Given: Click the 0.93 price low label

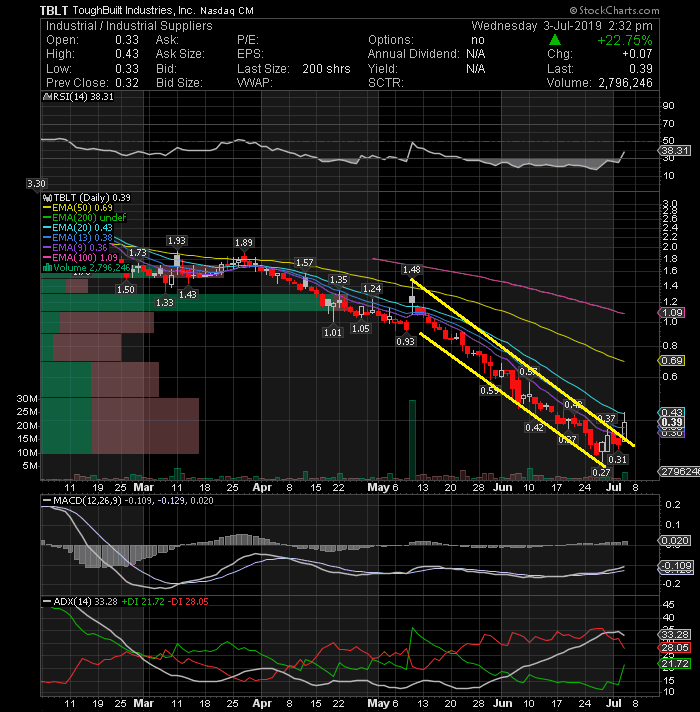Looking at the screenshot, I should click(x=405, y=341).
